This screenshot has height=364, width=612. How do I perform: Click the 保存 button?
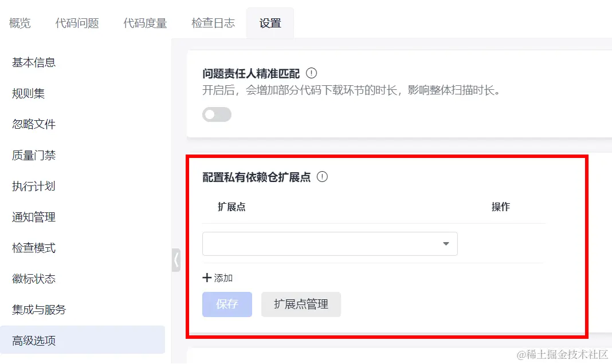(x=227, y=304)
